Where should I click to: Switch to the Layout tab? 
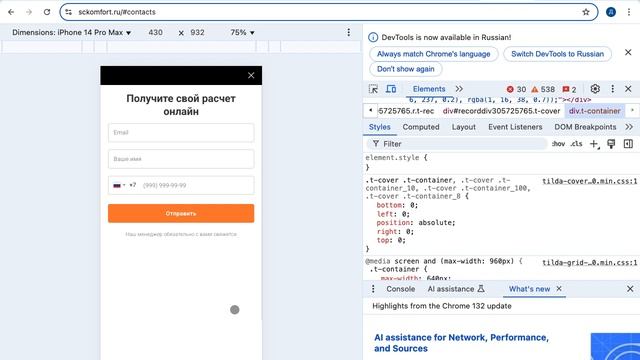click(464, 127)
